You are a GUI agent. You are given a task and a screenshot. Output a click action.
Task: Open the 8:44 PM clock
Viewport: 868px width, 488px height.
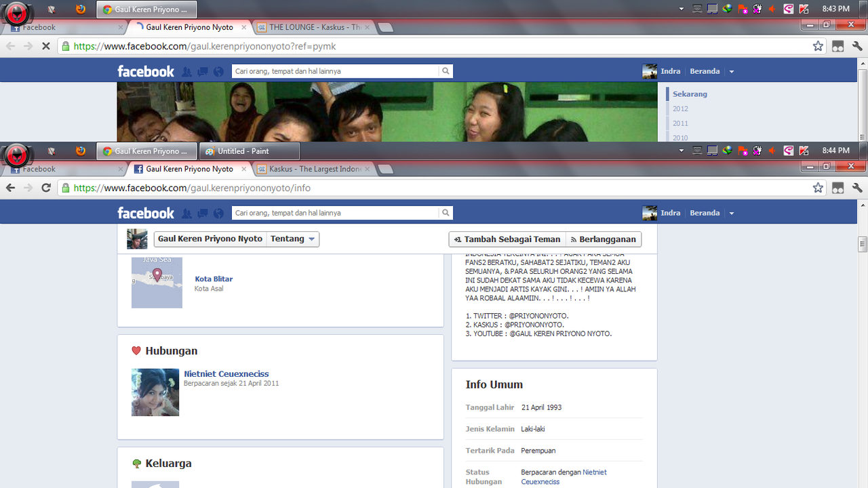[835, 150]
